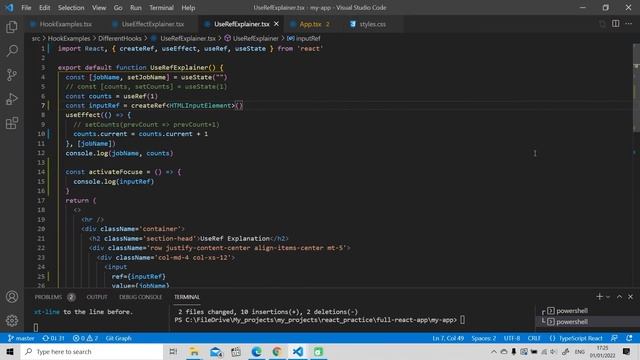This screenshot has height=360, width=640.
Task: Click the Windows taskbar search box
Action: coord(92,351)
